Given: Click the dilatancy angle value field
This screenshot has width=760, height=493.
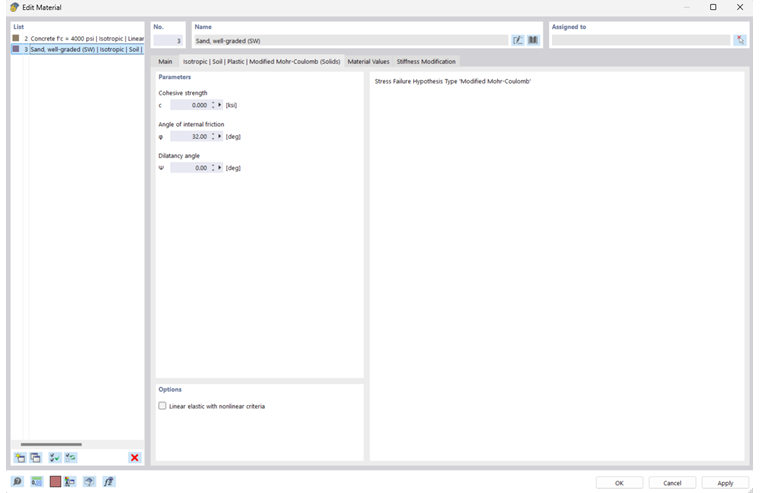Looking at the screenshot, I should [x=190, y=168].
